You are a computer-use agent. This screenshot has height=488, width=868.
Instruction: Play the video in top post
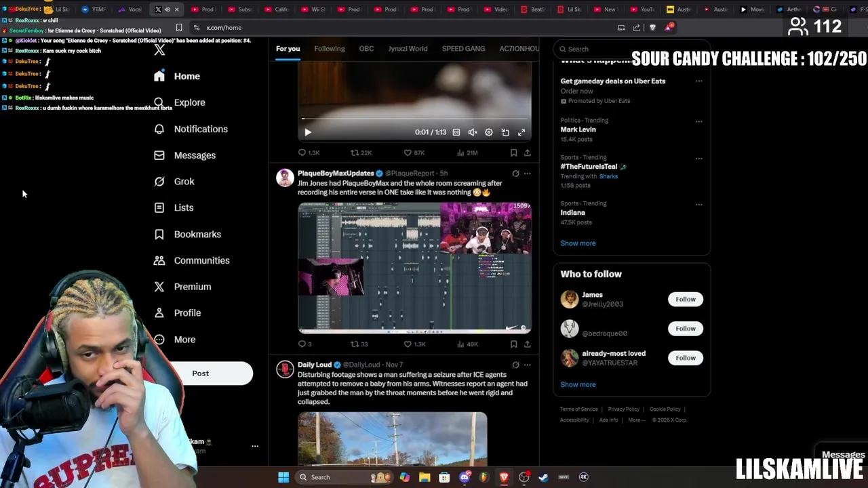coord(307,133)
